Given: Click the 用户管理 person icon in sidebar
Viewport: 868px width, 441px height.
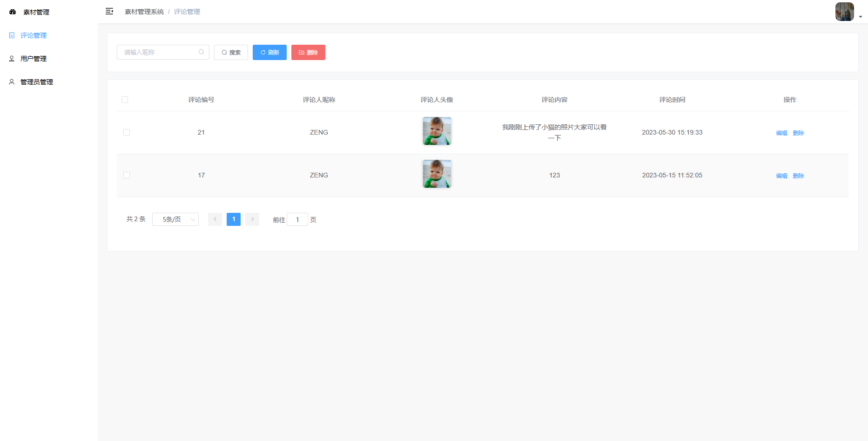Looking at the screenshot, I should click(12, 59).
